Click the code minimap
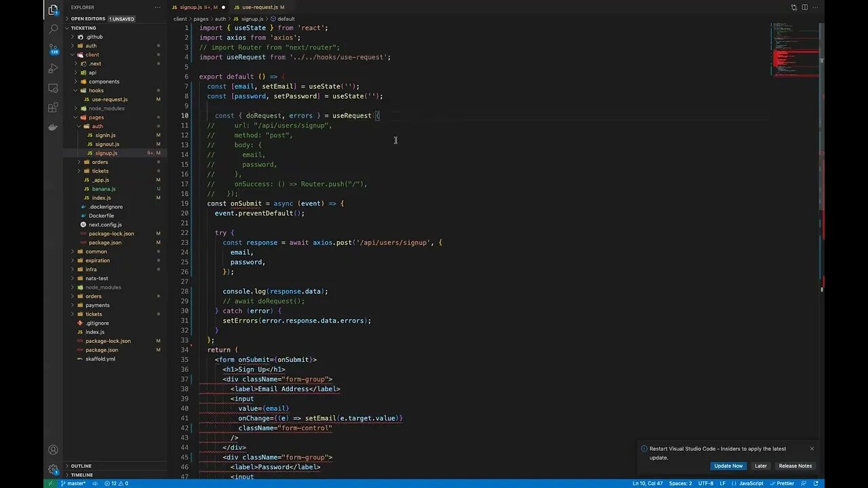Viewport: 868px width, 488px height. 795,50
